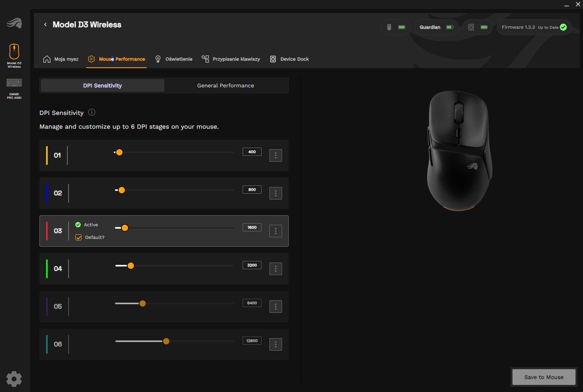Open the three-dot menu for DPI stage 01
The width and height of the screenshot is (583, 392).
tap(275, 155)
